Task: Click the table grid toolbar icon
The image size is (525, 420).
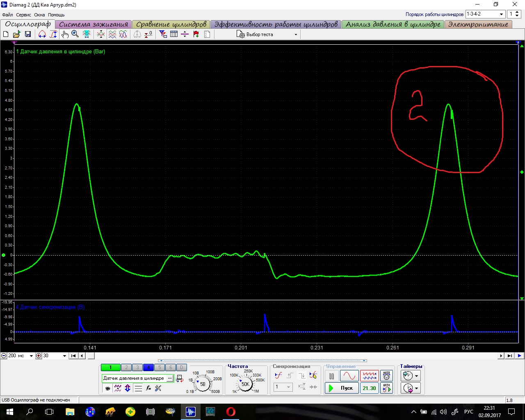Action: click(174, 34)
